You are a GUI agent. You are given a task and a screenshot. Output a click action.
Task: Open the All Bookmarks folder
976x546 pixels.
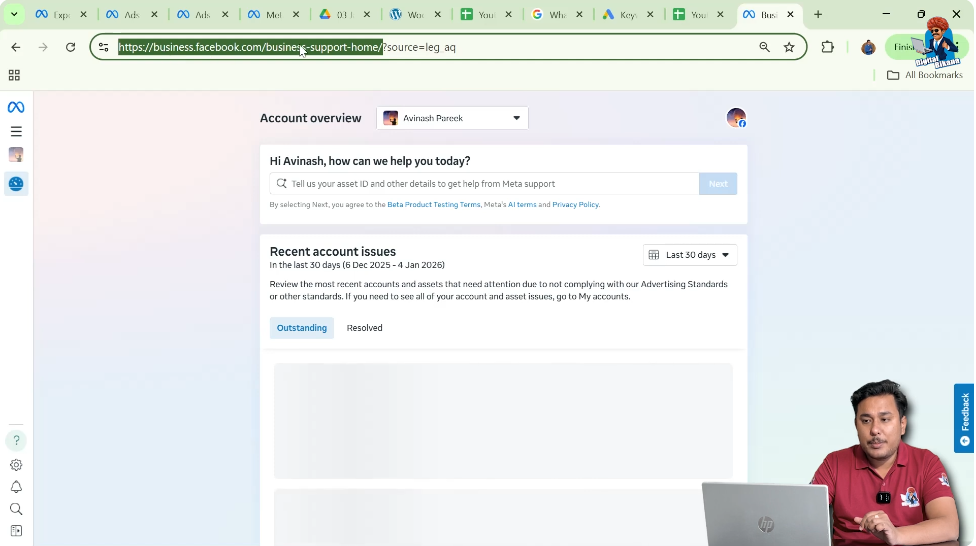click(925, 75)
